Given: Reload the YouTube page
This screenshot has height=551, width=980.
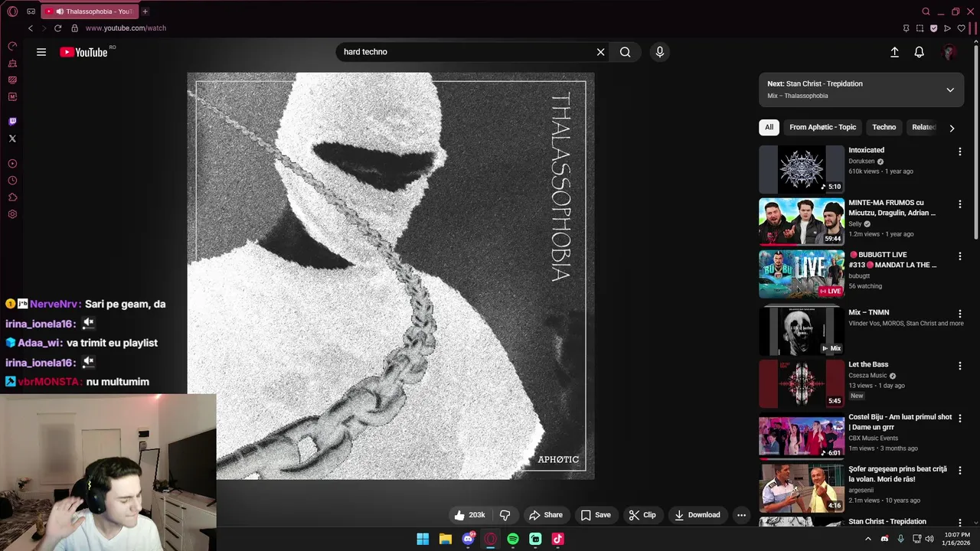Looking at the screenshot, I should point(57,28).
